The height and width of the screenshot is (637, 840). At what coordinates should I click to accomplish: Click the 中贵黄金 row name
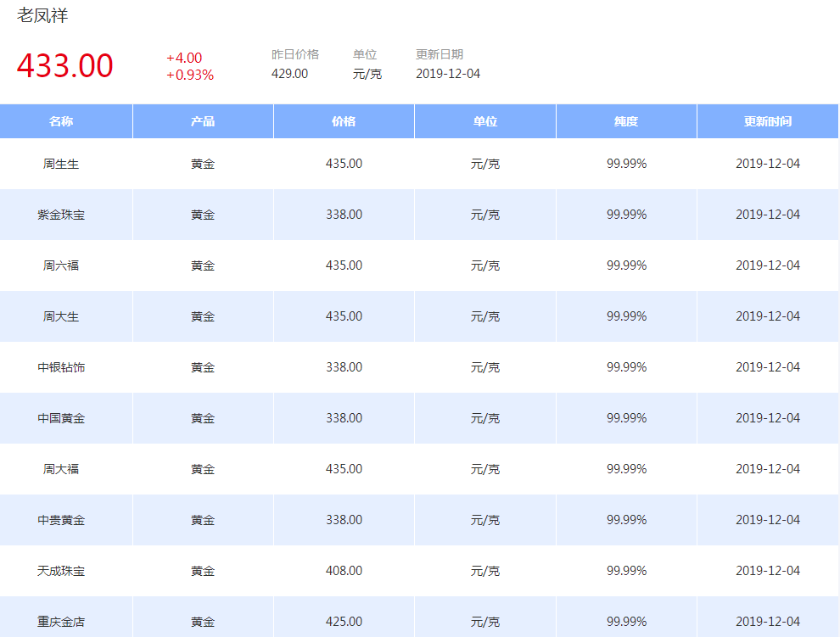click(61, 520)
